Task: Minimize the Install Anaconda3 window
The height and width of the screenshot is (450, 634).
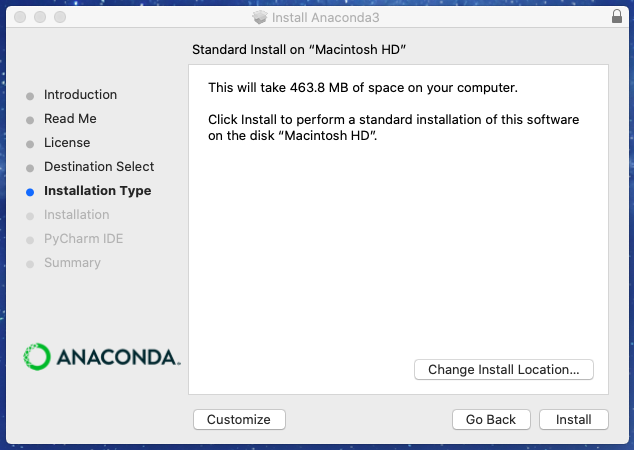Action: [39, 18]
